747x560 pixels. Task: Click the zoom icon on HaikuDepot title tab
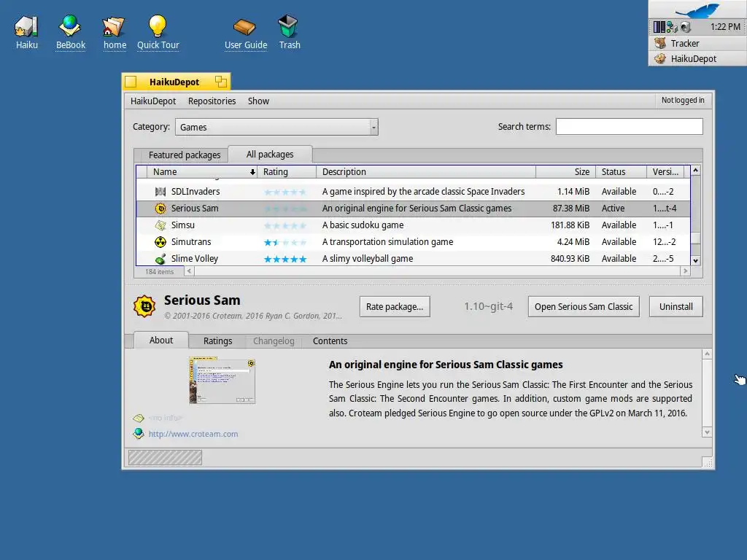[x=220, y=82]
